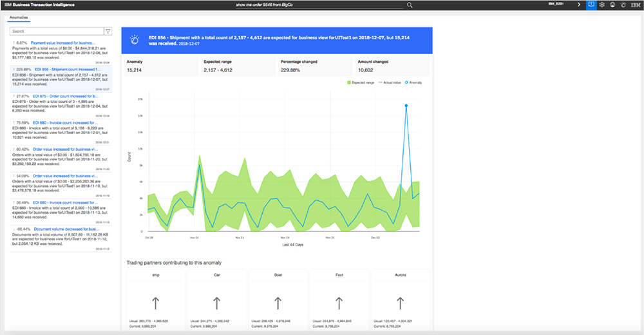Click the IBM logo in header
644x335 pixels.
[x=636, y=5]
